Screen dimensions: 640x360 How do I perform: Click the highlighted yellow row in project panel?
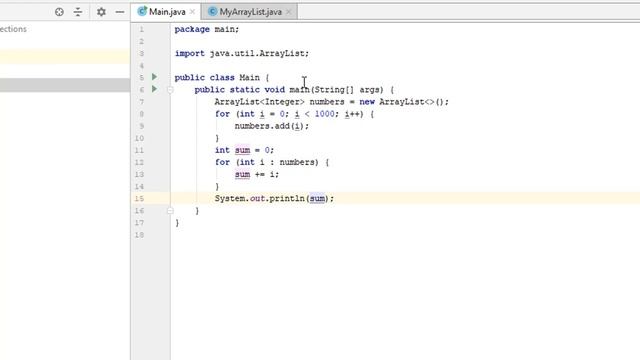tap(65, 56)
